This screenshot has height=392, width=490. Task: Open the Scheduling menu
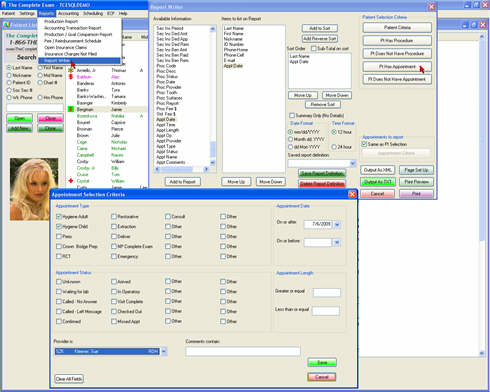tap(93, 13)
